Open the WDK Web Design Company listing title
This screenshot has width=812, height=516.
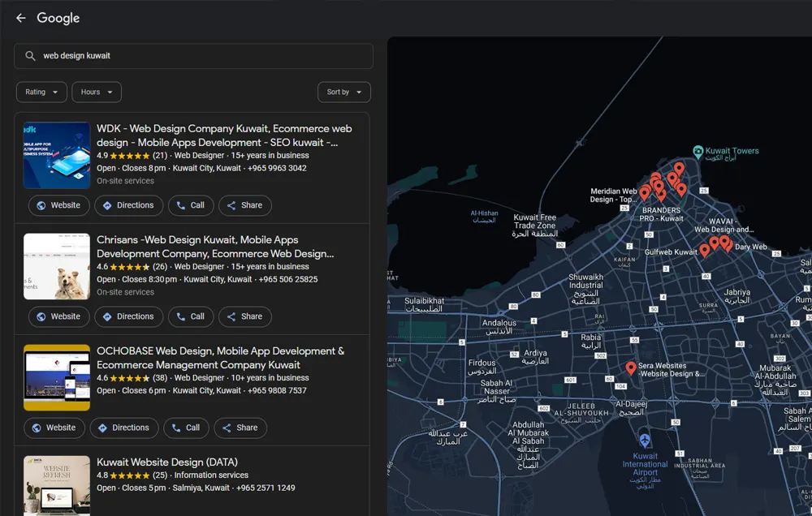(224, 135)
